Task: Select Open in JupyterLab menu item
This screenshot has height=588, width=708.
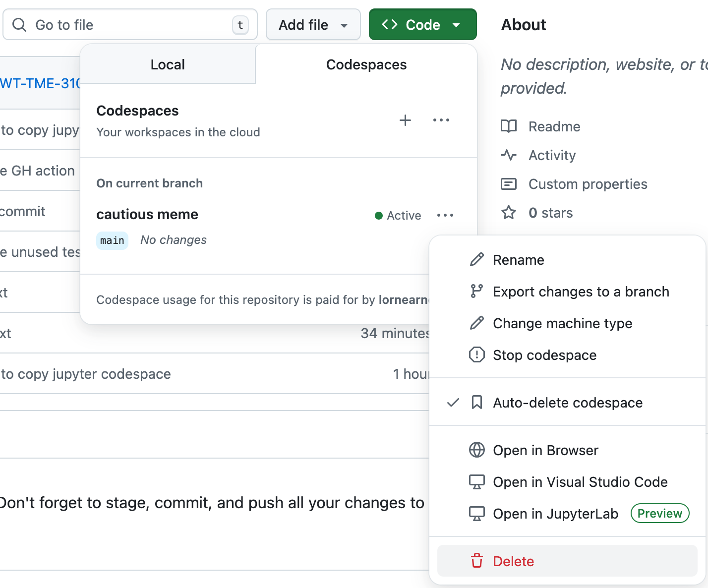Action: pos(555,514)
